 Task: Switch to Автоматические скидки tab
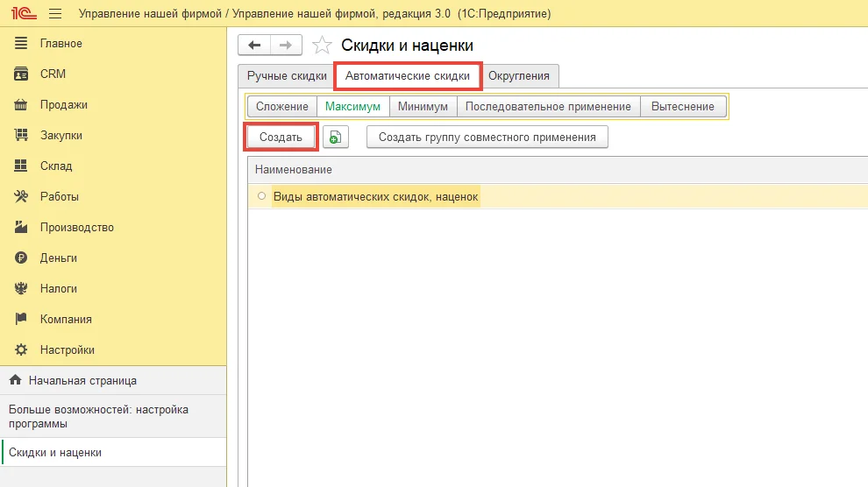click(x=408, y=75)
